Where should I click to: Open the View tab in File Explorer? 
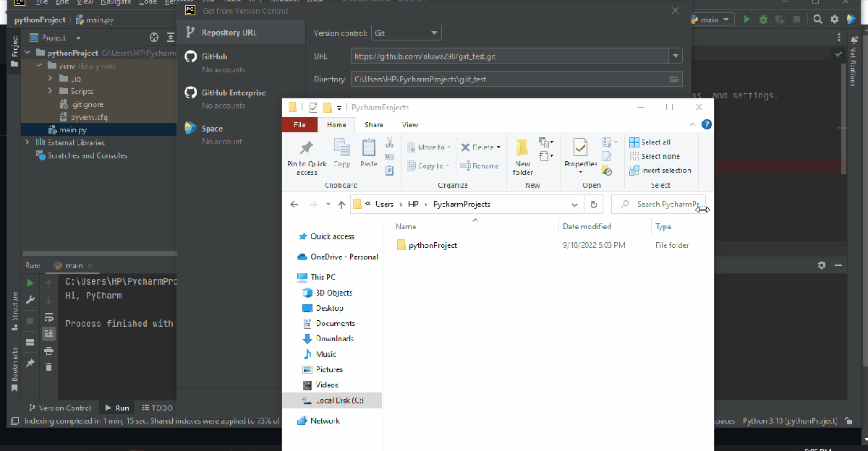click(x=409, y=125)
